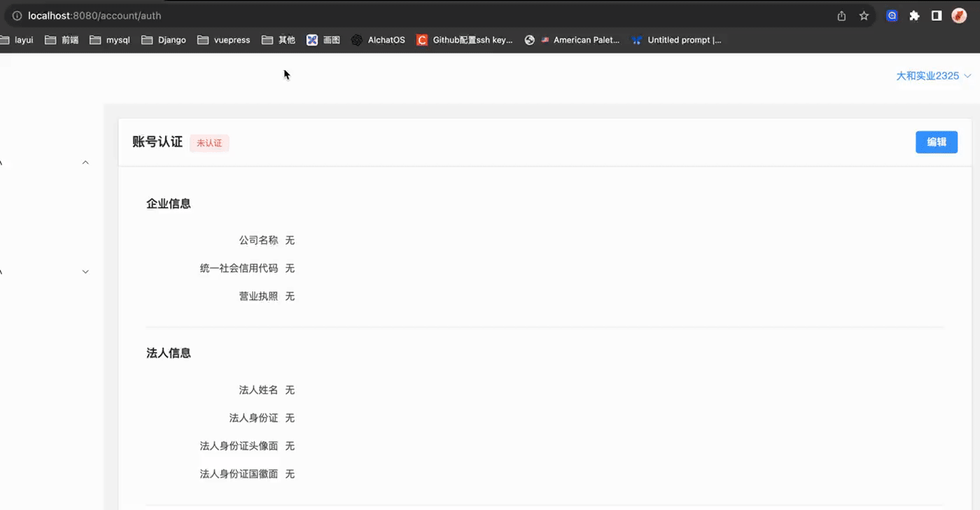
Task: Open the AIchatOS bookmark
Action: (x=378, y=40)
